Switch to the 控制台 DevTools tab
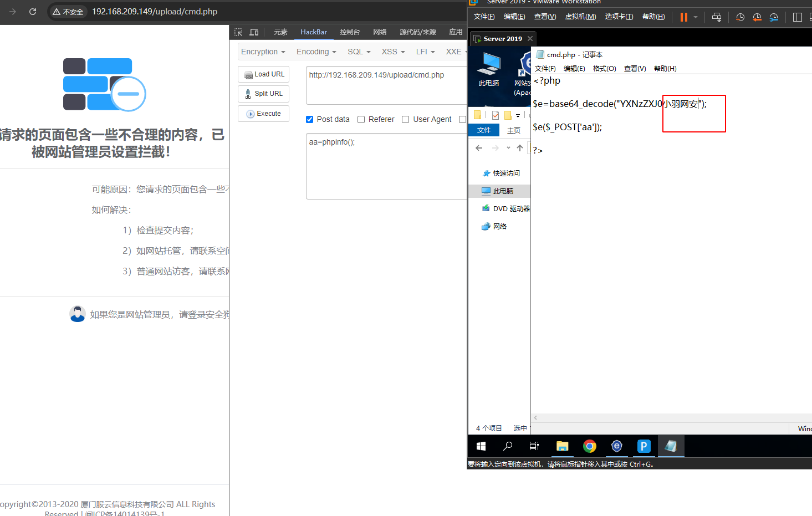 point(350,32)
